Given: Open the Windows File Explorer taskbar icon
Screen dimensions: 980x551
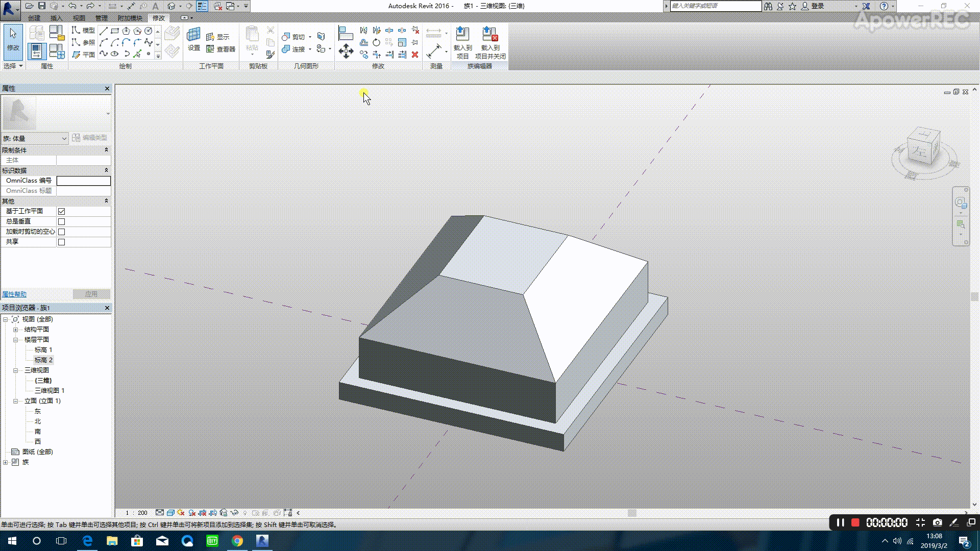Looking at the screenshot, I should tap(112, 541).
